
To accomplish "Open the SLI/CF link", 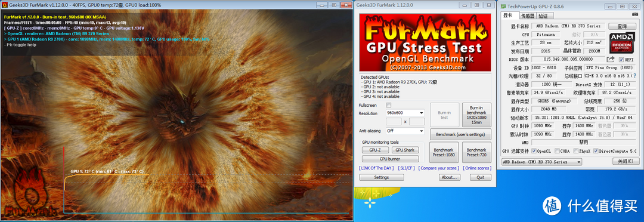I will point(407,168).
